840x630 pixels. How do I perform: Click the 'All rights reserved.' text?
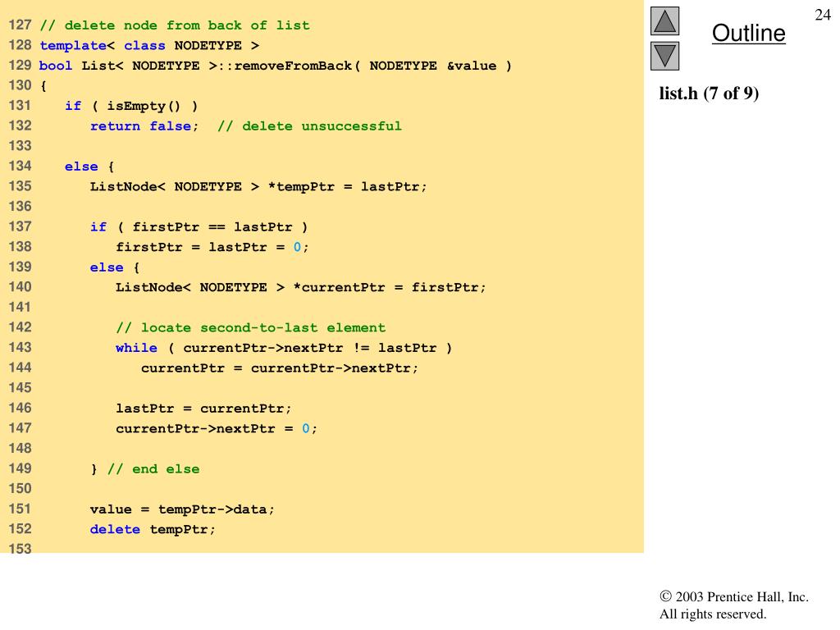[713, 614]
